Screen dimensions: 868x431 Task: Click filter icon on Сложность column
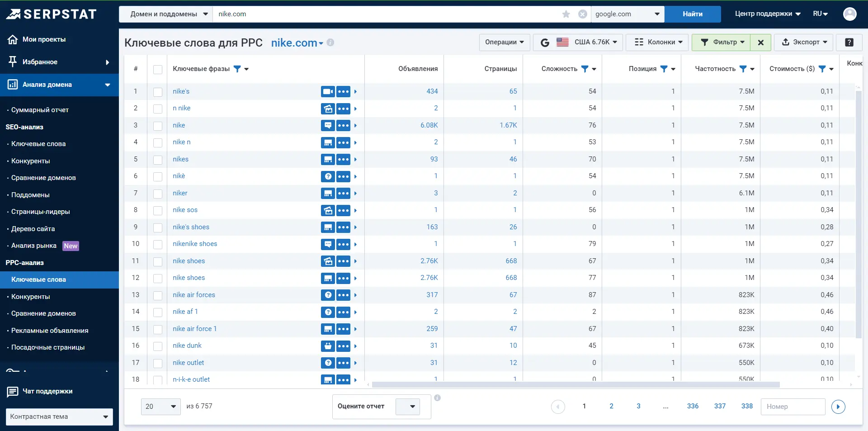point(585,69)
